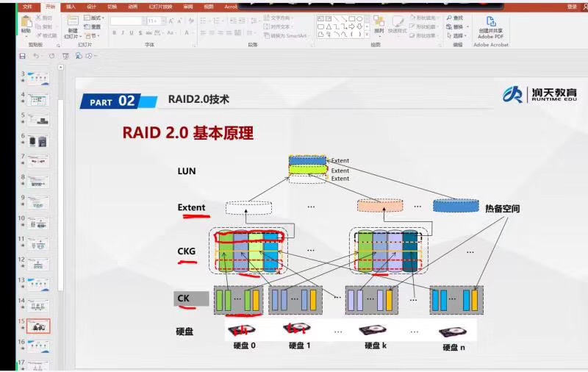Switch to the Design ribbon tab
Image resolution: width=588 pixels, height=372 pixels.
91,6
